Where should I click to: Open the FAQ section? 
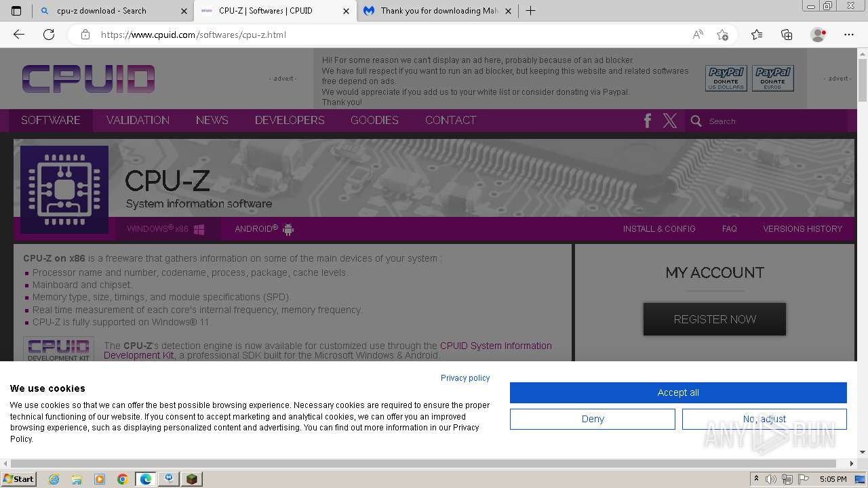point(730,229)
